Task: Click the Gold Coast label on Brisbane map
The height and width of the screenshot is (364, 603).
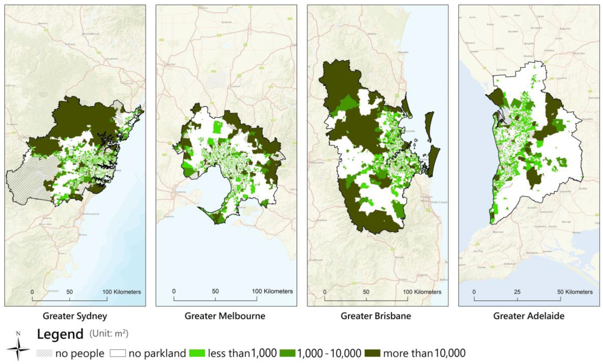Action: click(439, 202)
